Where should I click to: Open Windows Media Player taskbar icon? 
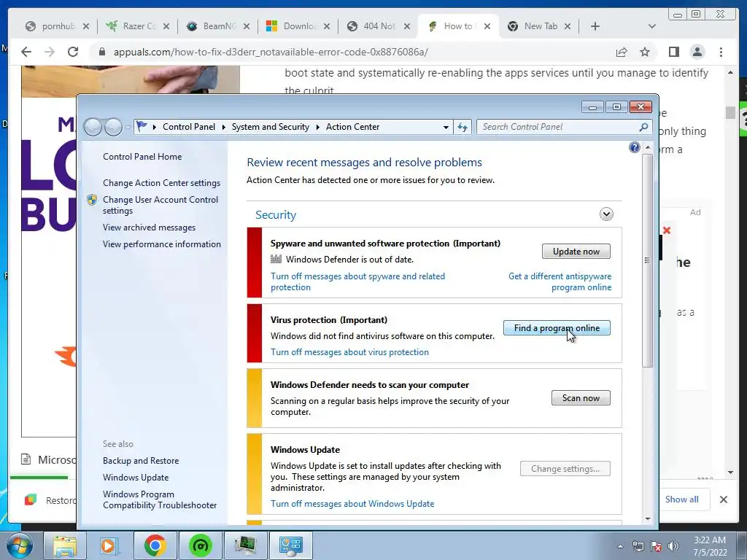coord(109,545)
